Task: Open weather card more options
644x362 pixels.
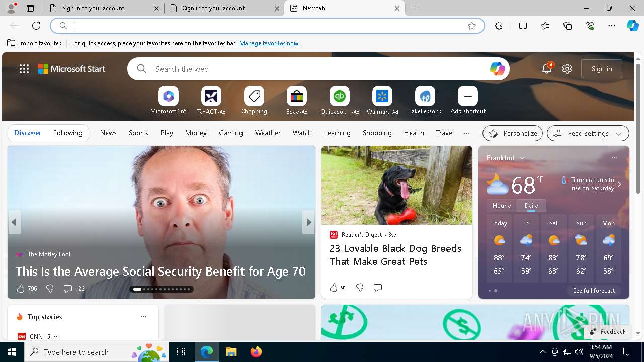Action: coord(614,158)
